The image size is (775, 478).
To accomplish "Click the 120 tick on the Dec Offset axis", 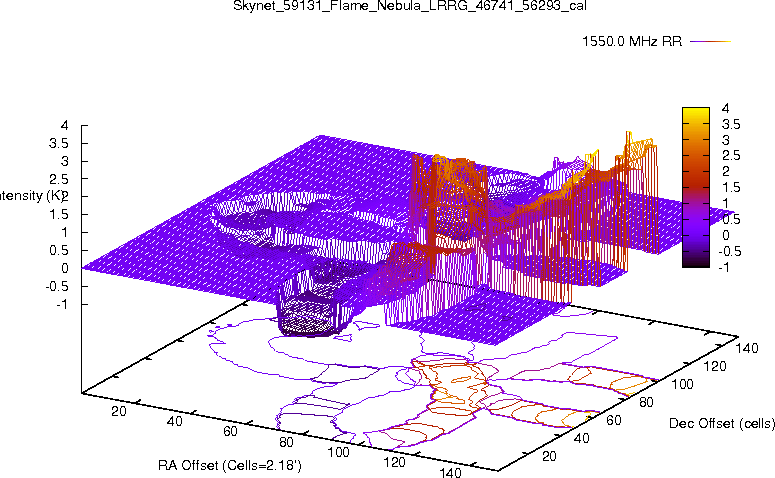I will coord(715,366).
